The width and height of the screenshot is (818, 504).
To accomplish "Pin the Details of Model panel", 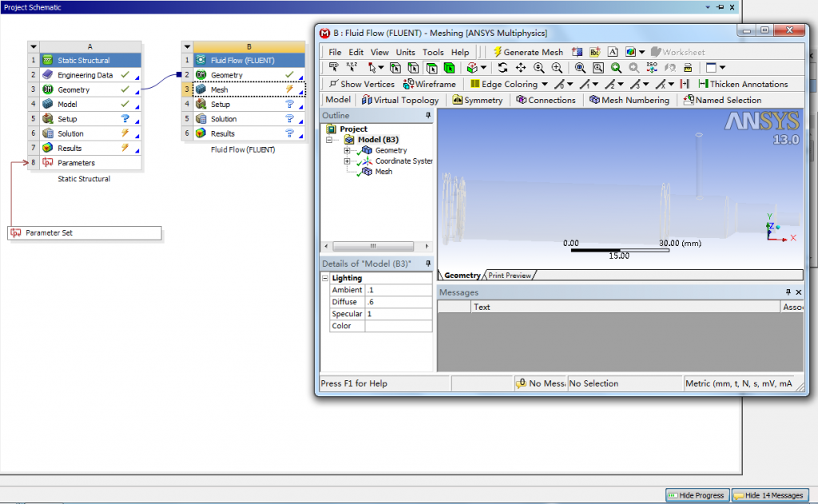I will coord(428,264).
